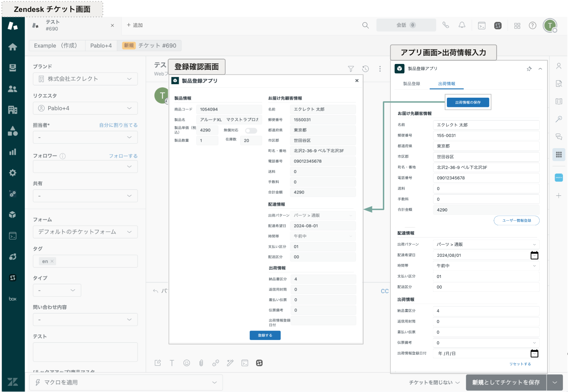The height and width of the screenshot is (392, 568).
Task: Click the user profile avatar T
Action: [x=550, y=25]
